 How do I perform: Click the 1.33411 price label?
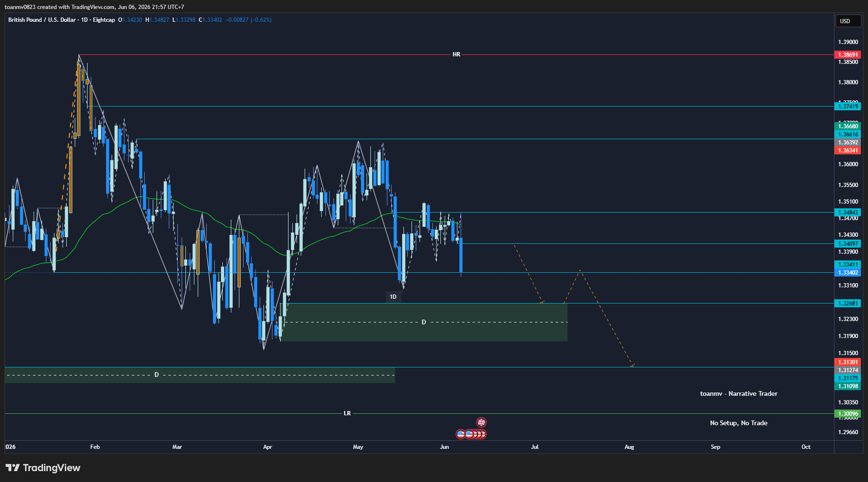(x=848, y=265)
